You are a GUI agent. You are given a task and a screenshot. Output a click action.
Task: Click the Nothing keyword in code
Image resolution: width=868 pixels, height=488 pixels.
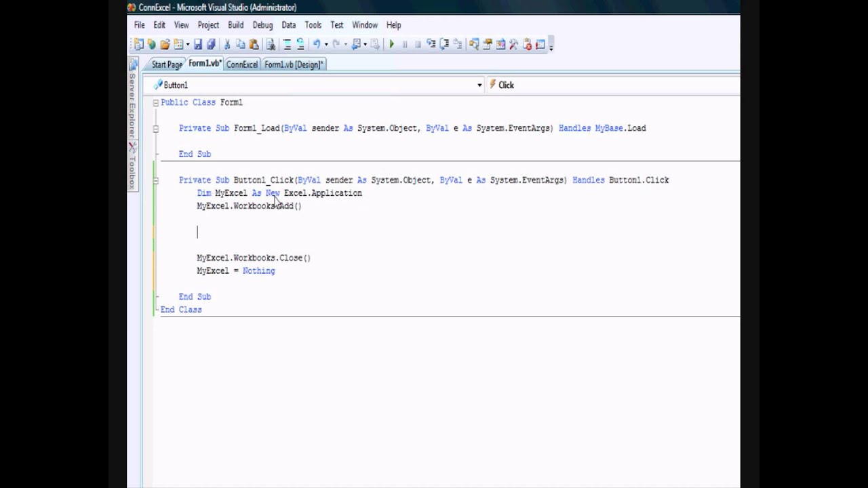click(x=258, y=271)
